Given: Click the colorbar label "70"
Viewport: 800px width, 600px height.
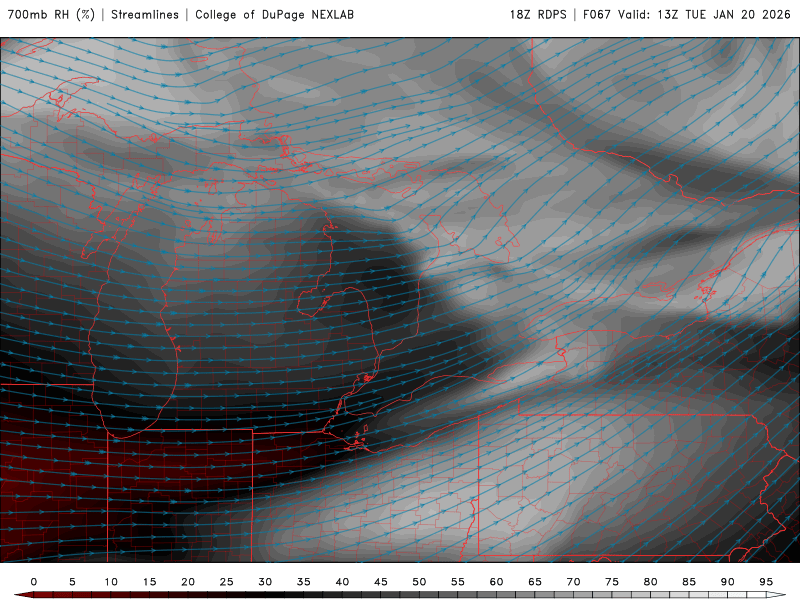Looking at the screenshot, I should 573,582.
